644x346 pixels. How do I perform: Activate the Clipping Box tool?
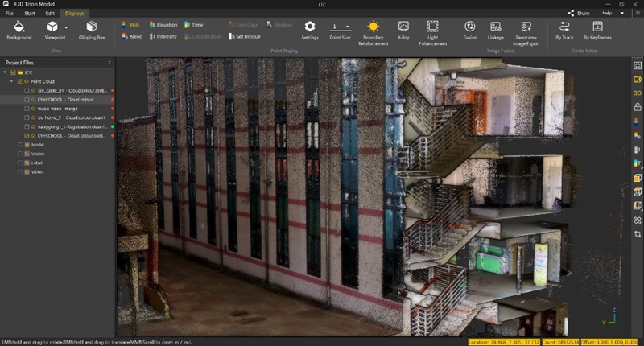coord(92,31)
